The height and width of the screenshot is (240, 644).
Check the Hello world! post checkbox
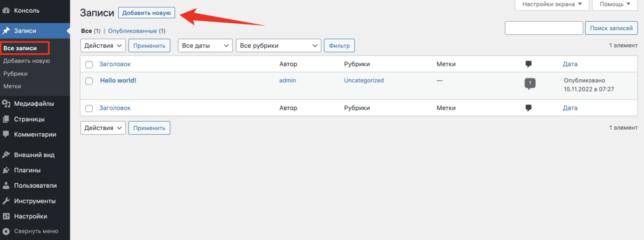[x=89, y=81]
